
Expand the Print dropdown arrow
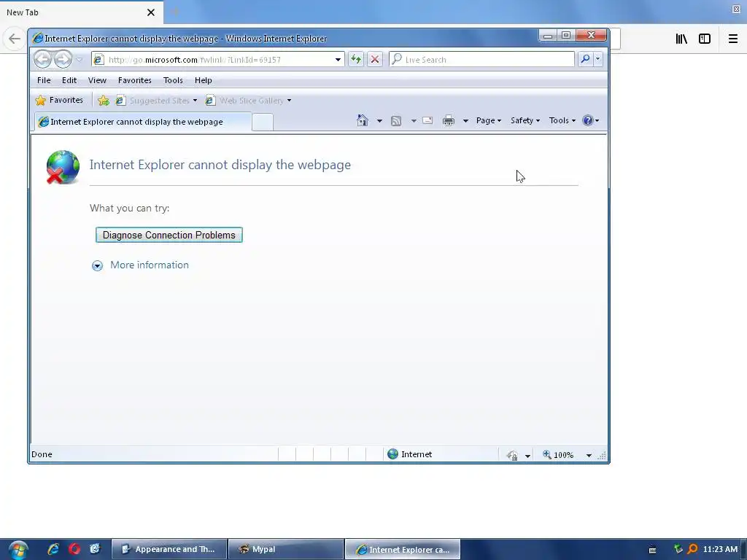click(x=465, y=121)
